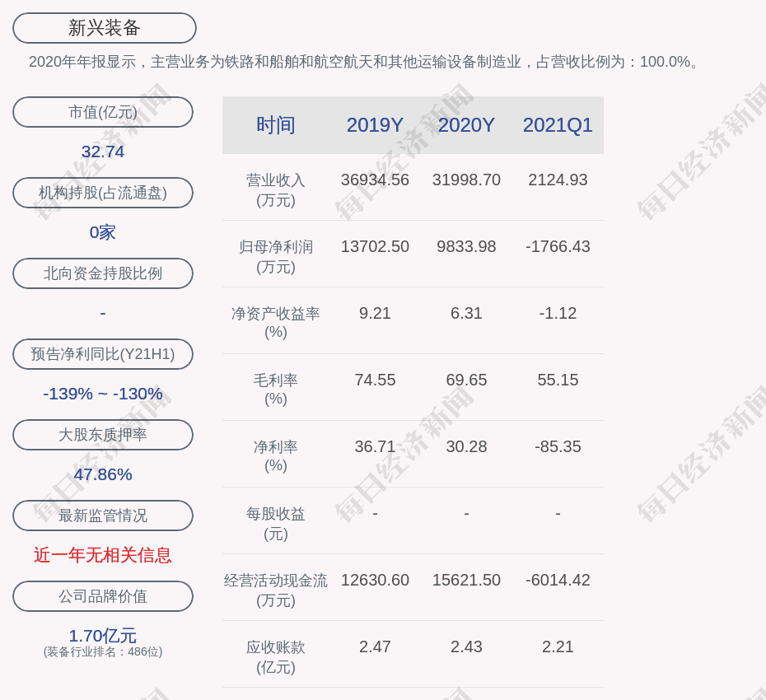Viewport: 766px width, 700px height.
Task: Click the 预告净利同比(Y21H1) pill
Action: pos(103,353)
